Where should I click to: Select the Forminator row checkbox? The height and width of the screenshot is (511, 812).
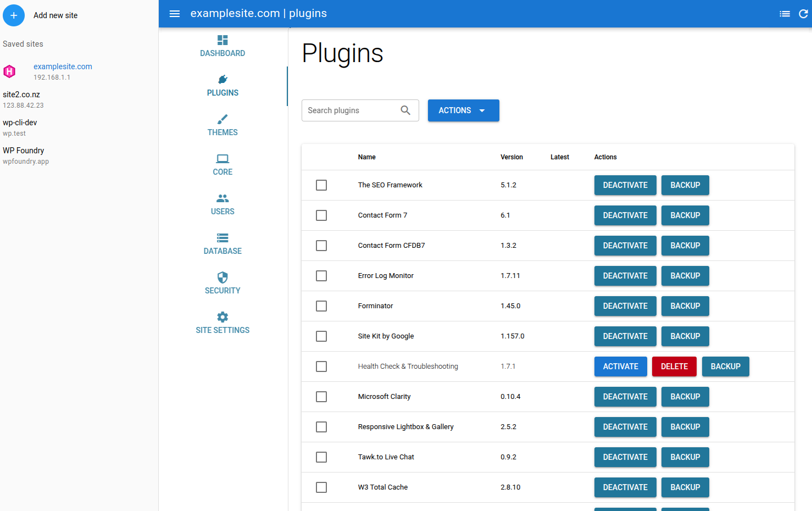[x=321, y=306]
